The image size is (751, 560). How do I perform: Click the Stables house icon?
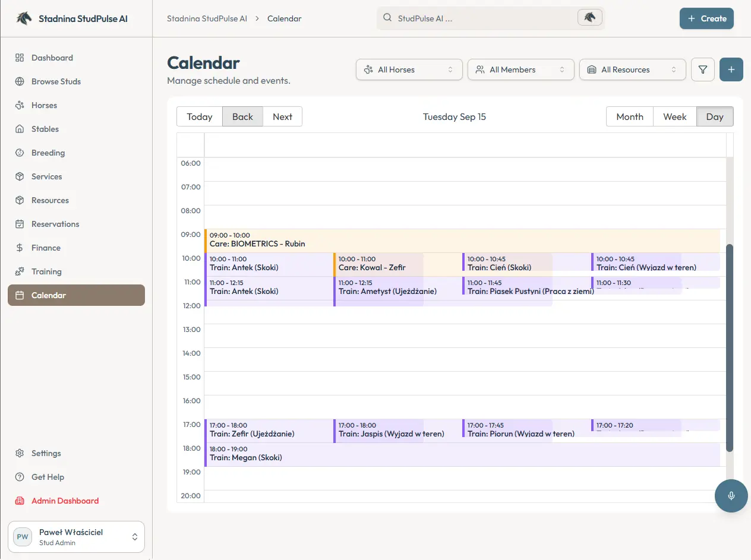point(20,129)
